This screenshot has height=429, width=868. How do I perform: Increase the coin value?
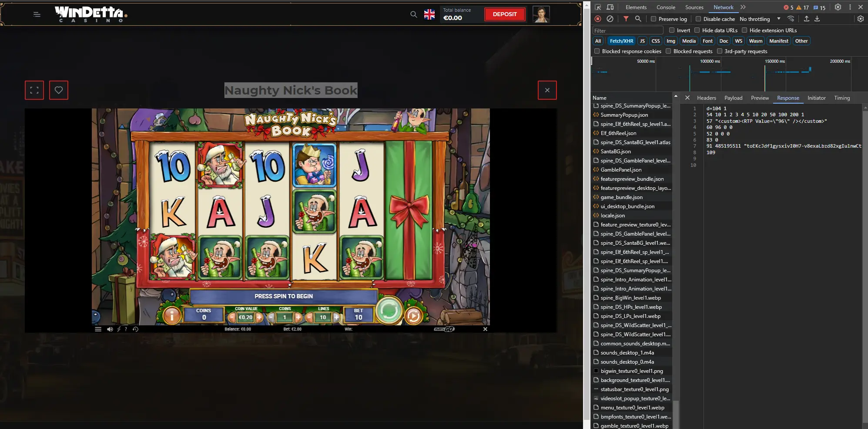click(259, 318)
